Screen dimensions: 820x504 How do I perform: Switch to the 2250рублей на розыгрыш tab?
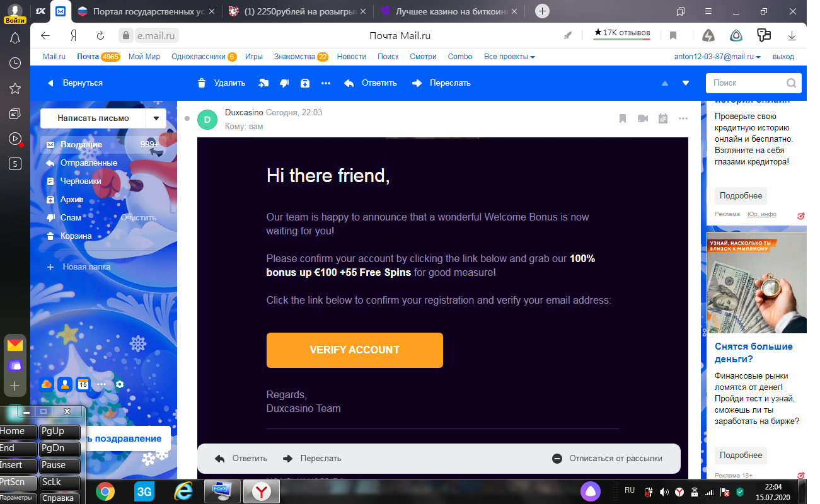tap(296, 11)
